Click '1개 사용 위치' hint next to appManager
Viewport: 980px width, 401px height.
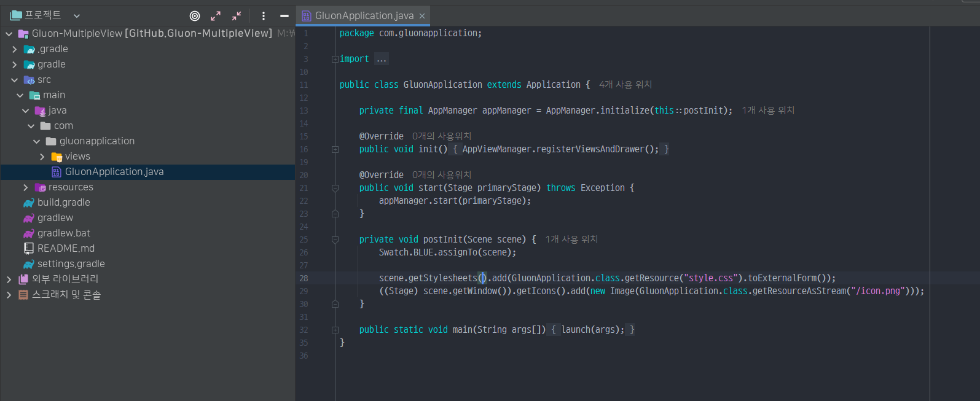[x=768, y=111]
